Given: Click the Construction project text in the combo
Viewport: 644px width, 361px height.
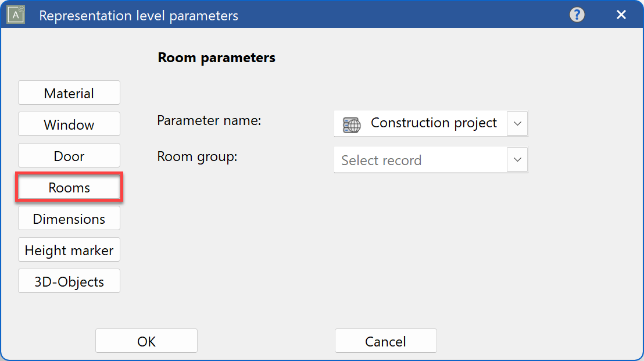Looking at the screenshot, I should [434, 123].
